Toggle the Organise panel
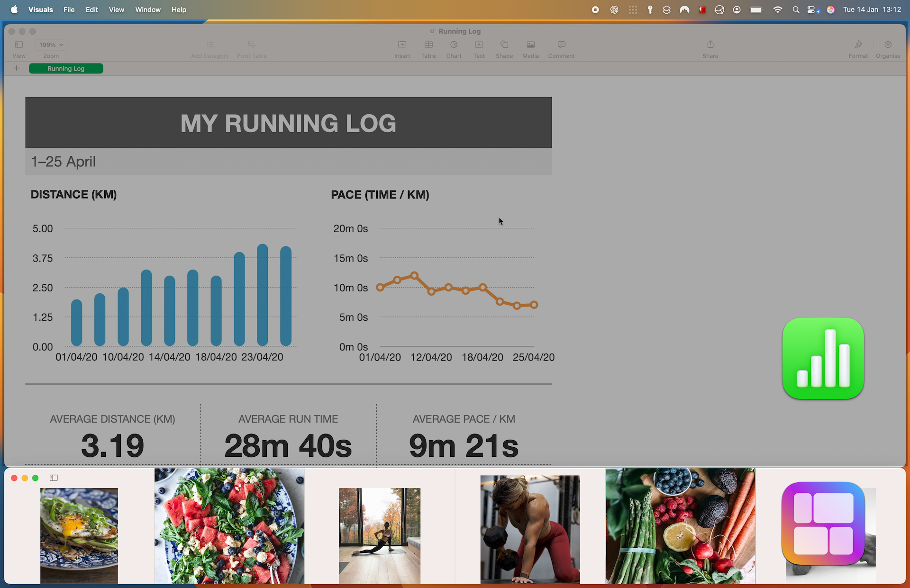This screenshot has height=588, width=910. [887, 48]
